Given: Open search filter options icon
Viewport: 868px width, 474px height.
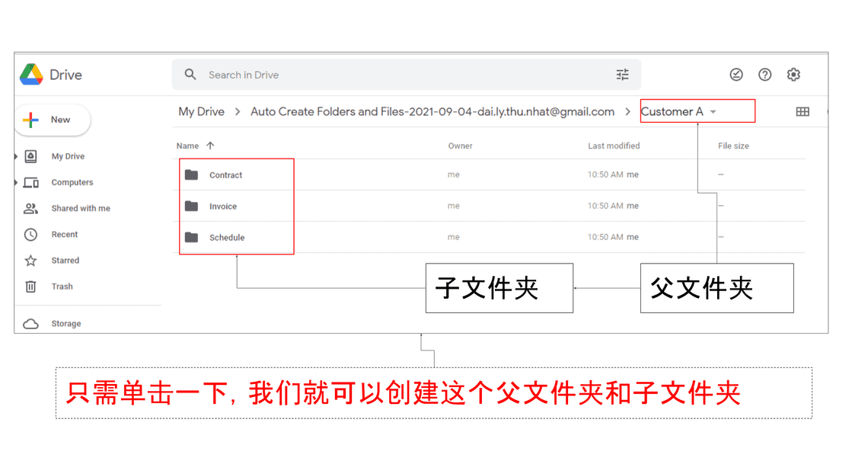Looking at the screenshot, I should click(622, 75).
